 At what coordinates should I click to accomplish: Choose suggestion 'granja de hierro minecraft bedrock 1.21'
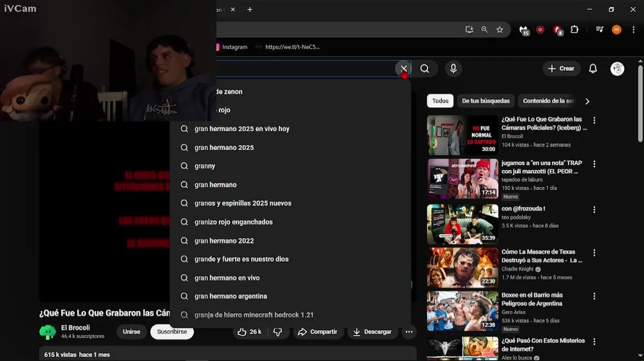[x=290, y=315]
